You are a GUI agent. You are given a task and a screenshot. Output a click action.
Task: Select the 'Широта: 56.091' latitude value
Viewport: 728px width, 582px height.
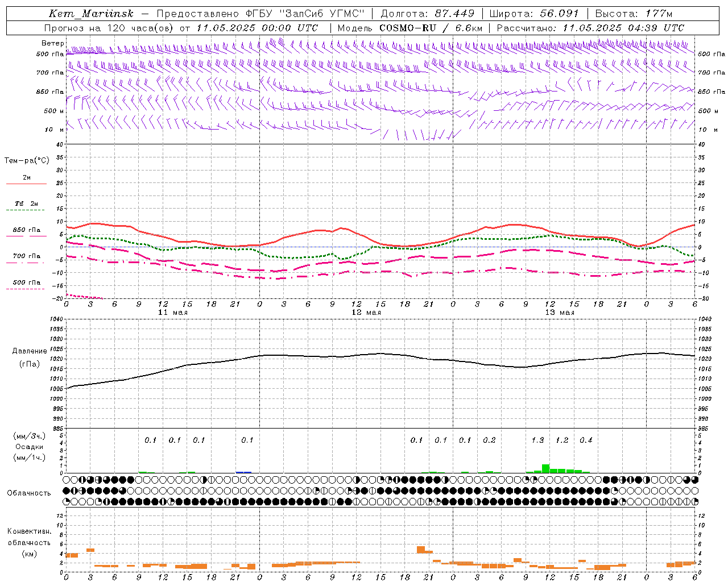point(534,14)
